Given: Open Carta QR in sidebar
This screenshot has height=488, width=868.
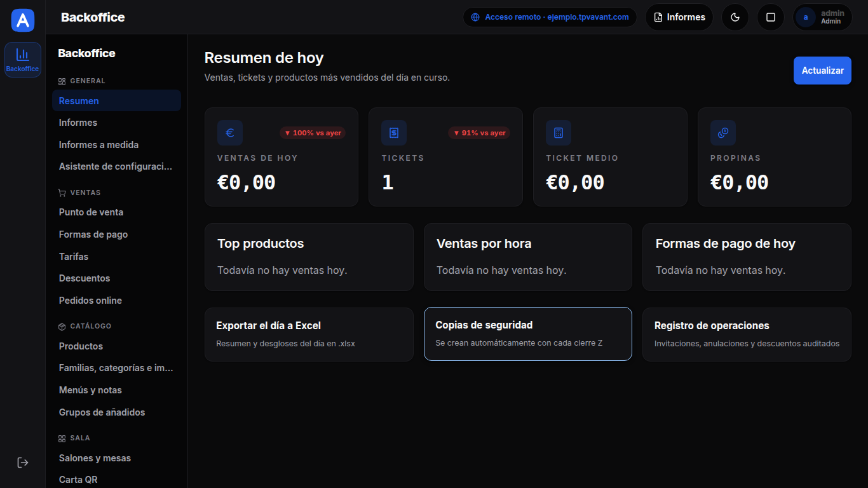Looking at the screenshot, I should (117, 480).
